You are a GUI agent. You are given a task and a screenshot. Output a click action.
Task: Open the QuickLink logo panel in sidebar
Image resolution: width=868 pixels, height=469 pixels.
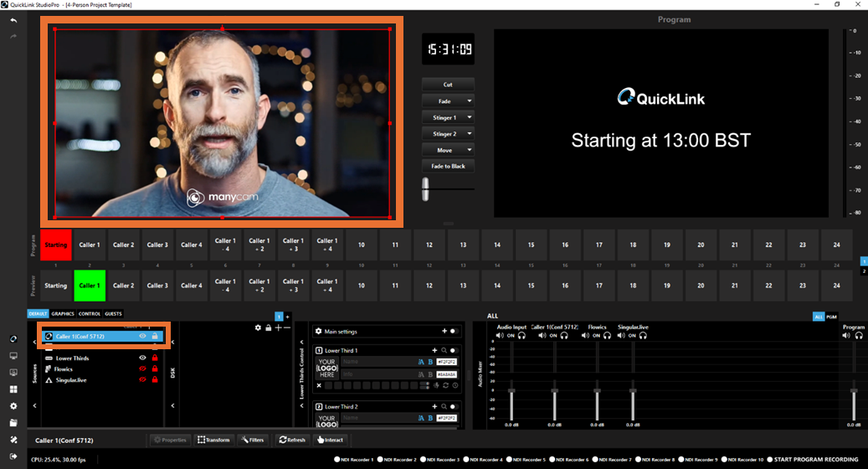coord(14,339)
